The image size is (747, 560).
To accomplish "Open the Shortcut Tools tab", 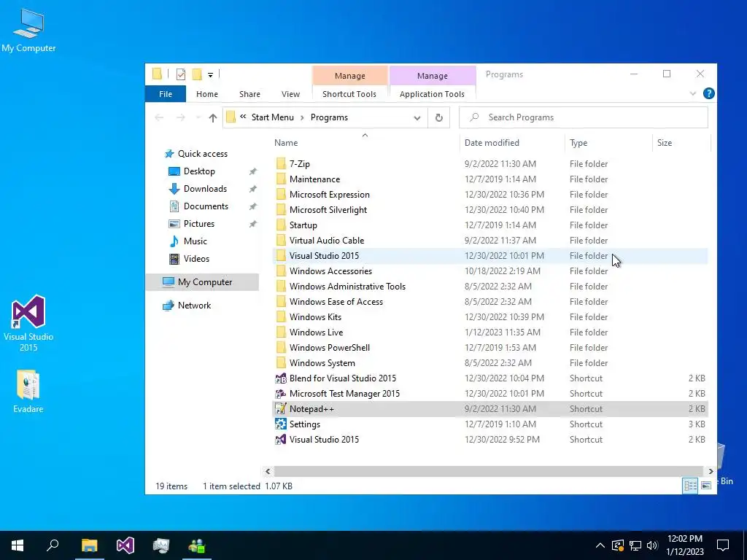I will (349, 94).
